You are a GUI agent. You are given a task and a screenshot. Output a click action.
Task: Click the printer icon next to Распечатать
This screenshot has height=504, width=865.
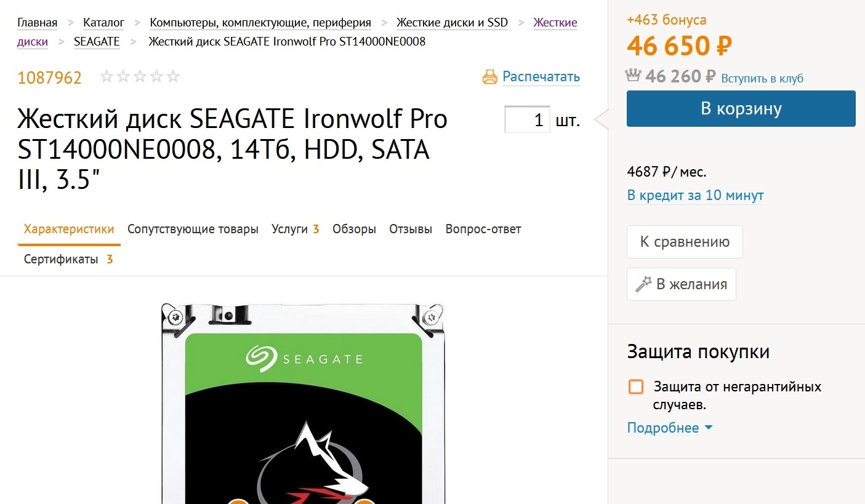(489, 77)
